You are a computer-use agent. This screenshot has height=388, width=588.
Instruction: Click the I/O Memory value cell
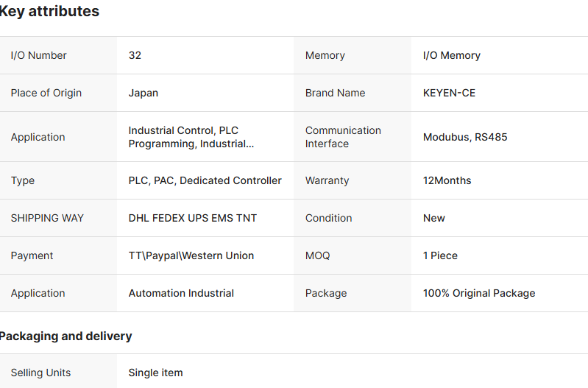coord(451,55)
